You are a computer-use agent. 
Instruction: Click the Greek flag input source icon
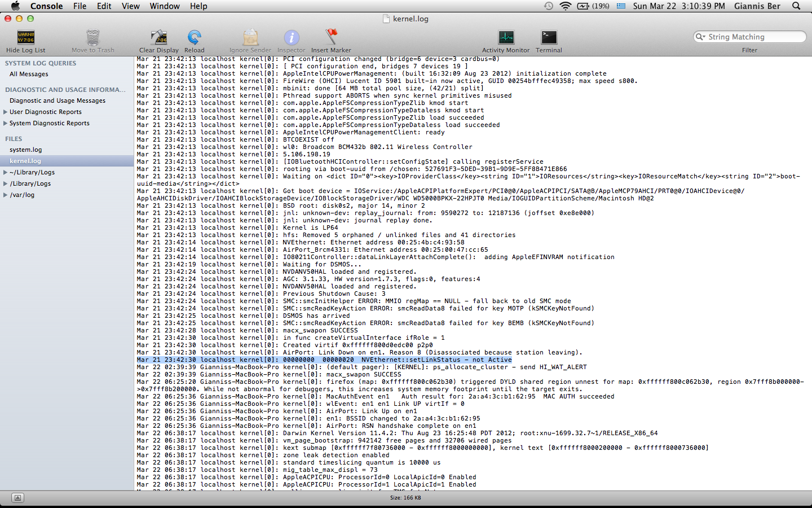(621, 6)
